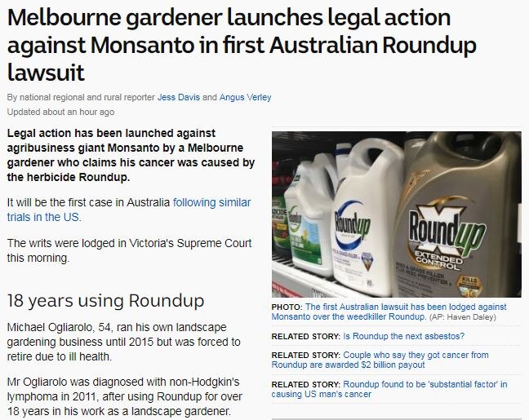Click the paragraph about the non-Hodgkin's lymphoma diagnosis
The image size is (529, 420).
tap(125, 396)
